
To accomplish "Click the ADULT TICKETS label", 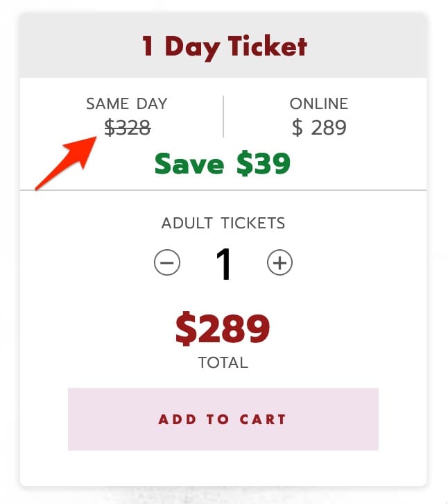I will coord(223,223).
